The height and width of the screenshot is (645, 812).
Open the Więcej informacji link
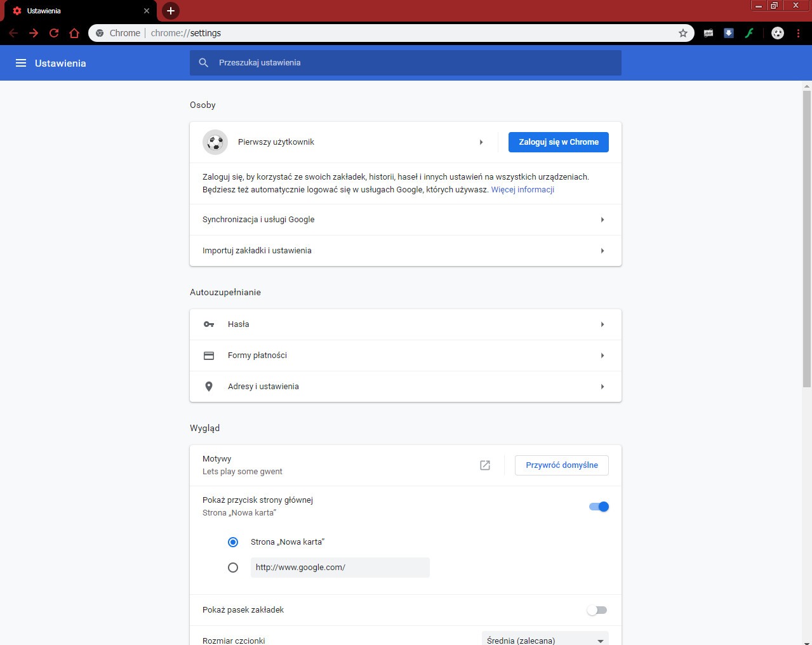coord(522,190)
